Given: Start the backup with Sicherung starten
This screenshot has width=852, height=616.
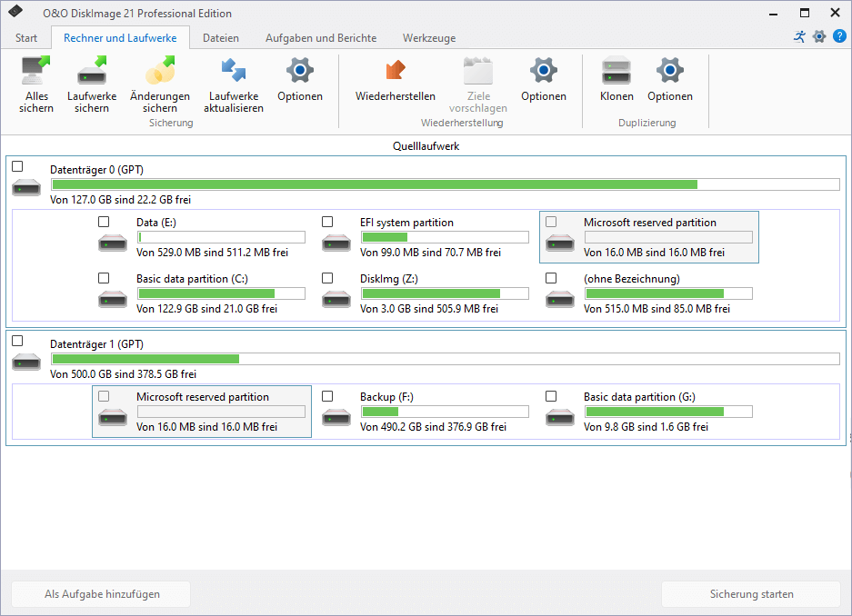Looking at the screenshot, I should click(x=751, y=594).
